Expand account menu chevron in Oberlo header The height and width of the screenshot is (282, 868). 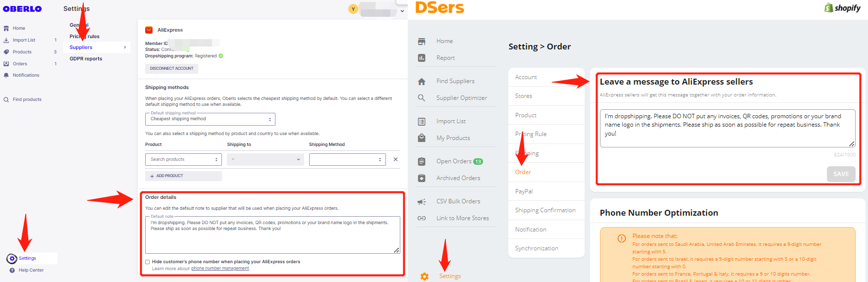(x=402, y=11)
